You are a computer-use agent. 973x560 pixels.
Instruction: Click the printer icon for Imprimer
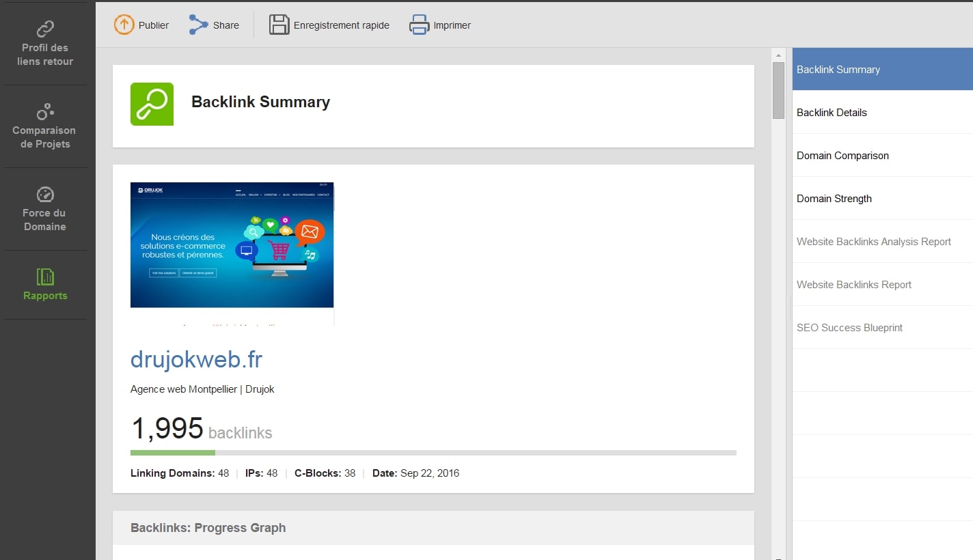(x=419, y=25)
